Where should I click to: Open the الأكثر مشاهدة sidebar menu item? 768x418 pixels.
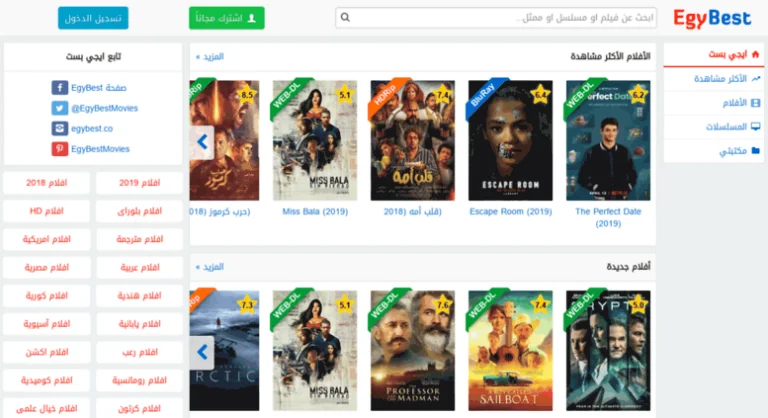(713, 78)
